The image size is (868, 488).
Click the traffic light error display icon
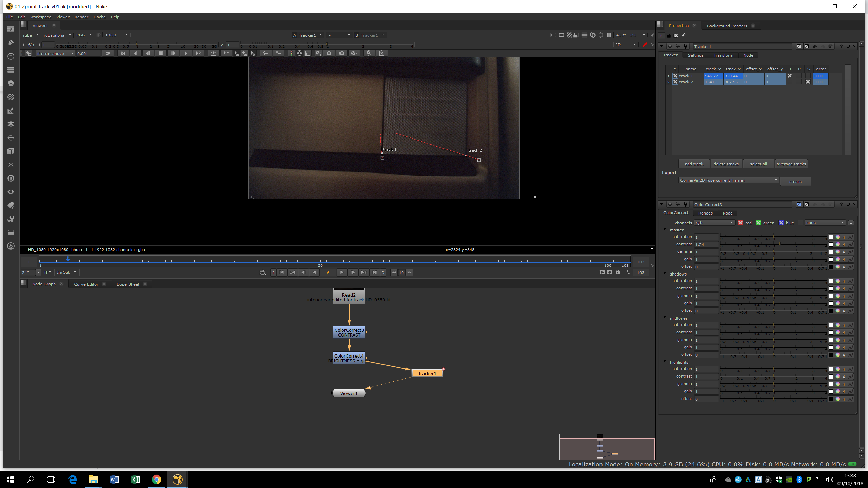291,53
